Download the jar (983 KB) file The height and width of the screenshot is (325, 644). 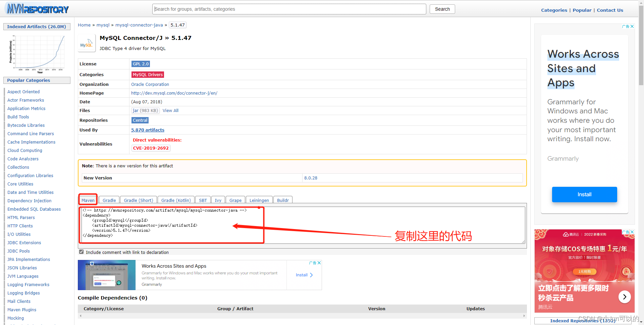click(145, 111)
